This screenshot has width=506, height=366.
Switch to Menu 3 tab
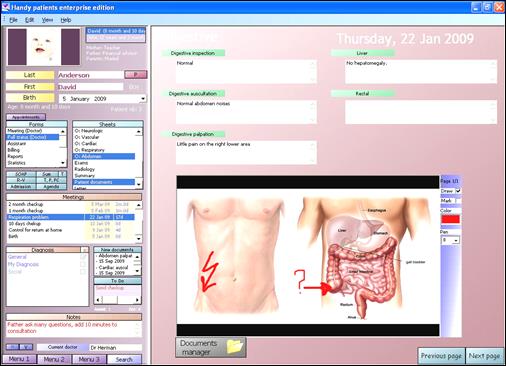89,359
